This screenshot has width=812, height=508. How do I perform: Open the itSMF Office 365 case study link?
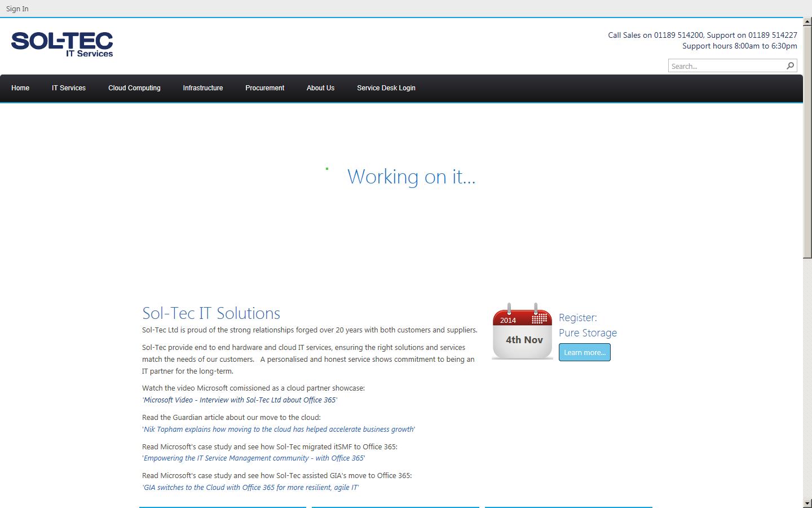253,458
